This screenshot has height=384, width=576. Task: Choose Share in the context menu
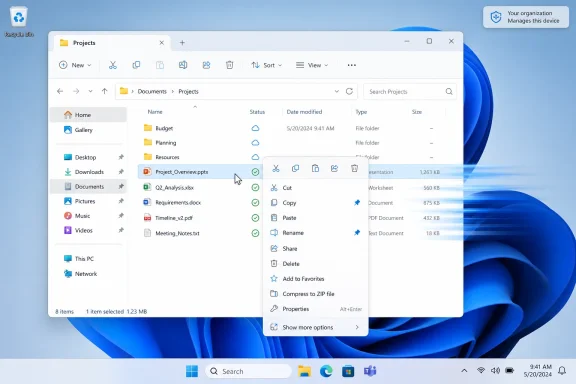coord(316,249)
